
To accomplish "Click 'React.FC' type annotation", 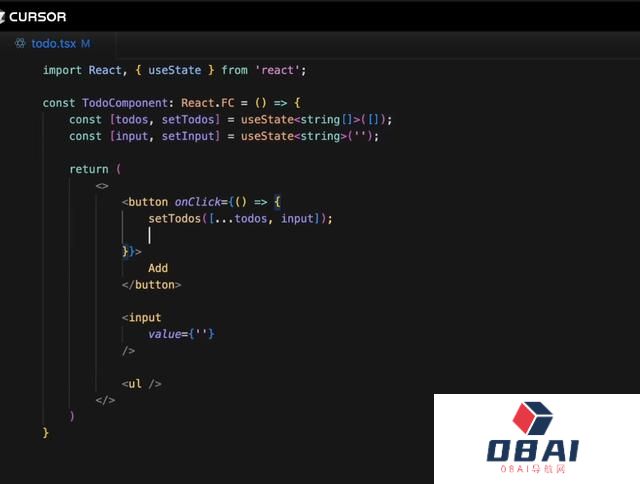I will (x=207, y=103).
